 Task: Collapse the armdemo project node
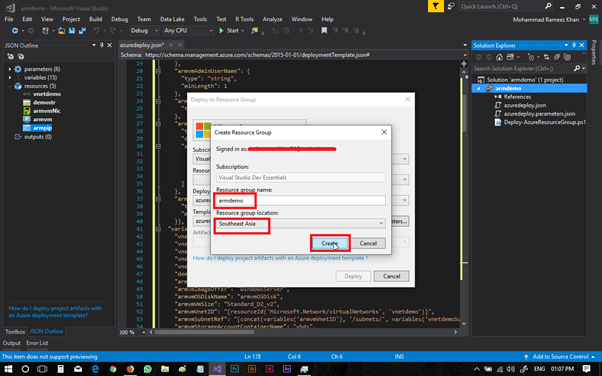click(479, 88)
